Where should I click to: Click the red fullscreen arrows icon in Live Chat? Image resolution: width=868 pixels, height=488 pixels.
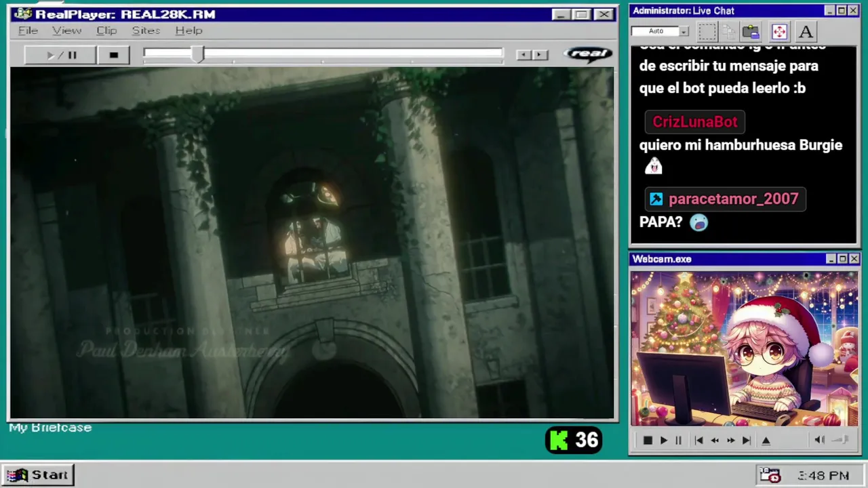click(x=779, y=31)
